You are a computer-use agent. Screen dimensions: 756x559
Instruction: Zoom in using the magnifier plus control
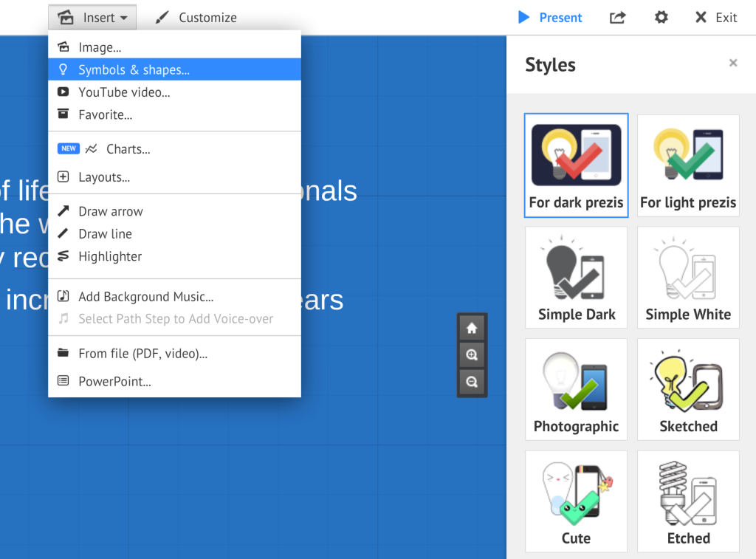tap(472, 354)
